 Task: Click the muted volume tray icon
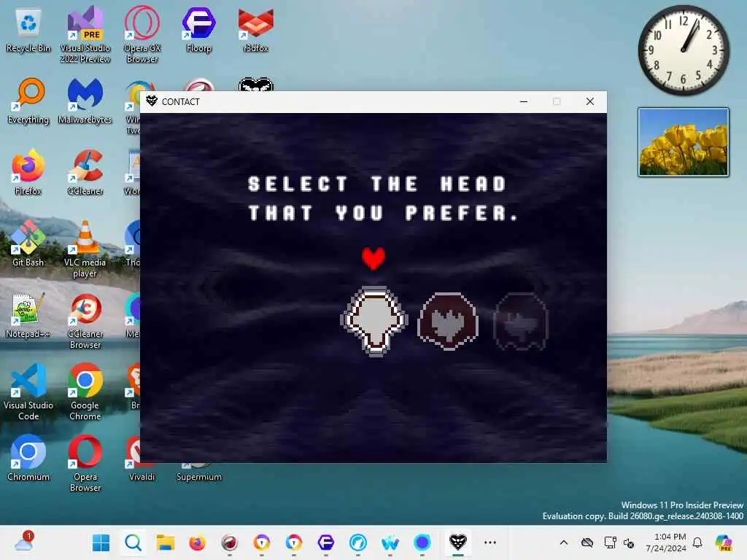tap(629, 542)
